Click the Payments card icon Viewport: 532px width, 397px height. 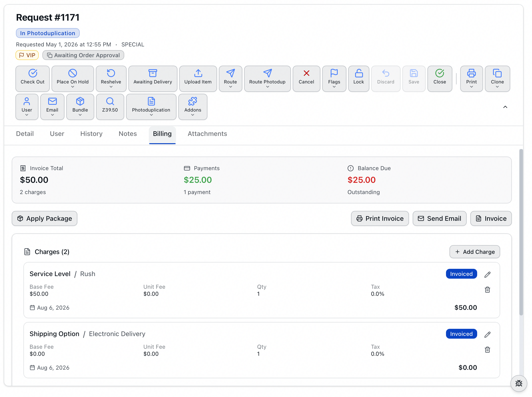pyautogui.click(x=187, y=168)
